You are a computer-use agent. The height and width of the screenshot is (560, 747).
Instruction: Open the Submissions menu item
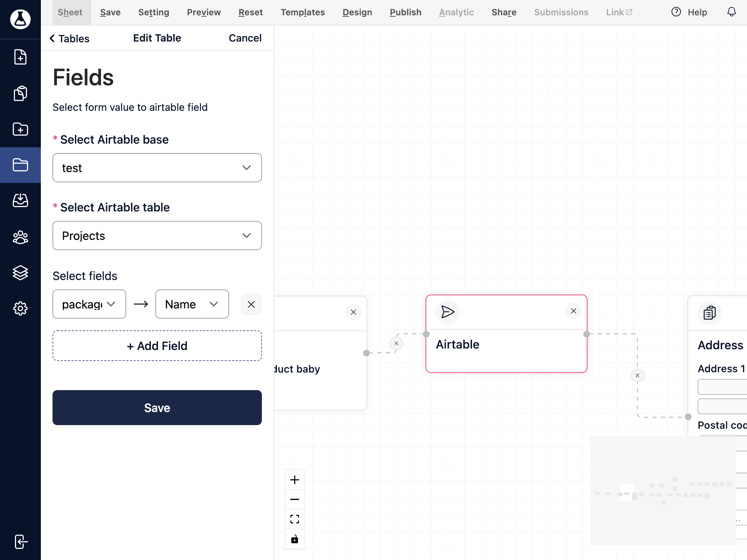coord(561,12)
